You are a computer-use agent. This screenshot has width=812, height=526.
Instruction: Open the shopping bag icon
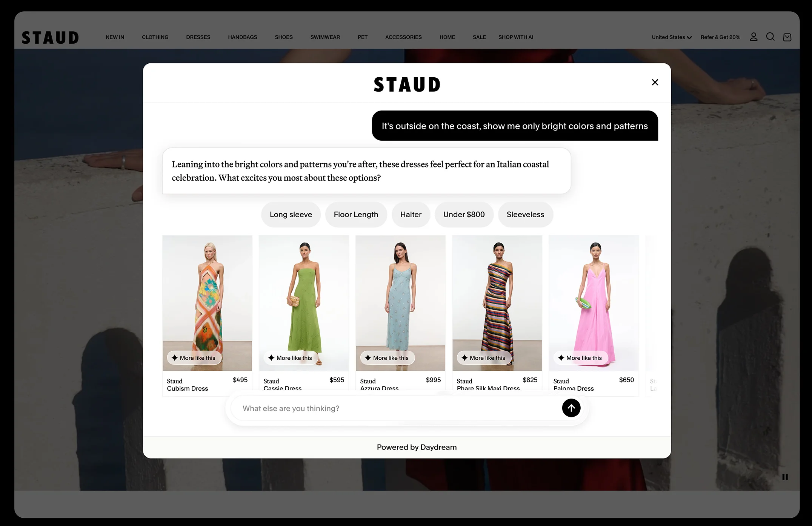coord(787,37)
